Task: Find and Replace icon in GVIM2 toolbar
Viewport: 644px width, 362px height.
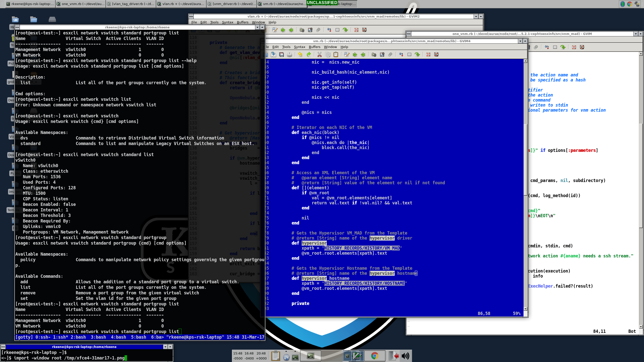Action: (275, 30)
